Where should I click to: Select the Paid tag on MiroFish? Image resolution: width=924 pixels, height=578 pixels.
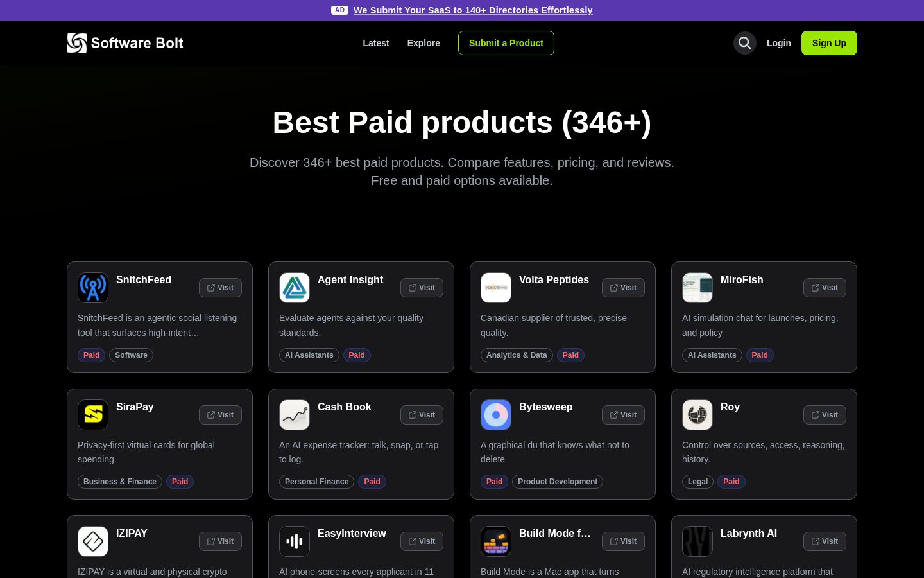pyautogui.click(x=760, y=355)
